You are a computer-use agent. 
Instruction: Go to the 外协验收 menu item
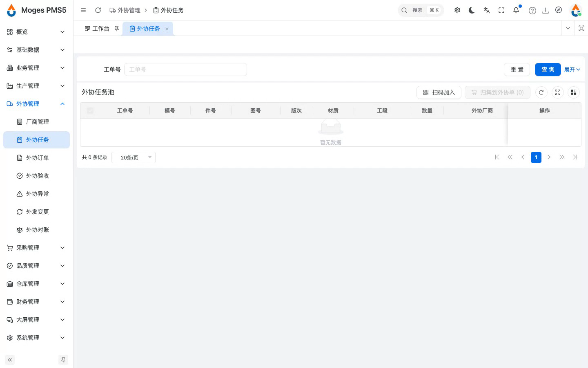(x=36, y=176)
